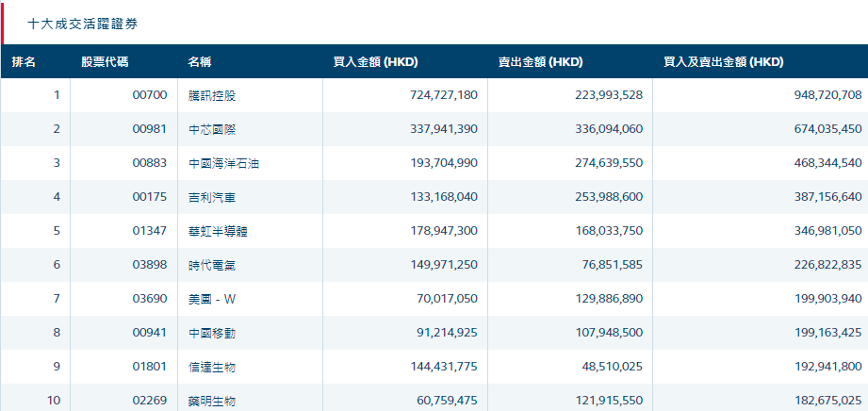Select stock code 00883

[150, 163]
